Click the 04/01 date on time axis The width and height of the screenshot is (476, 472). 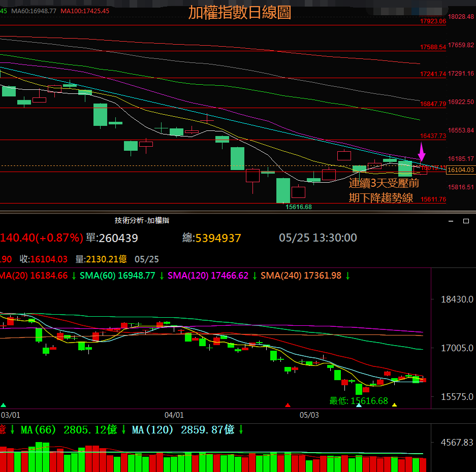click(174, 415)
